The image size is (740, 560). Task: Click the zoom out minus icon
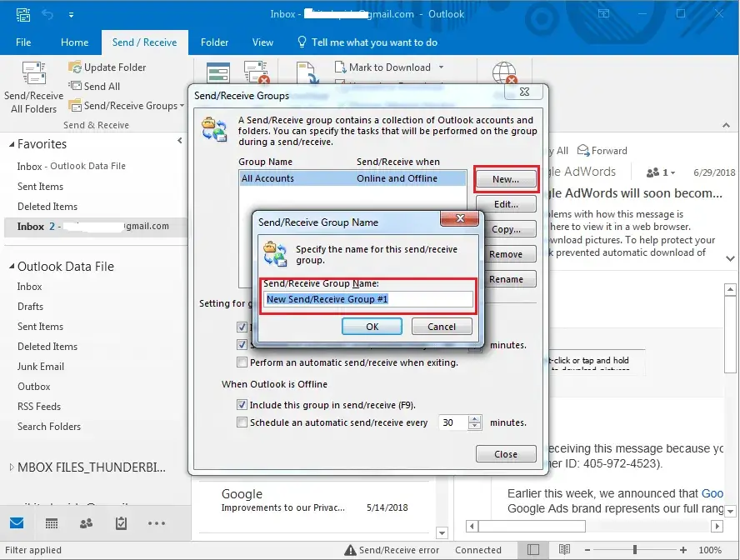[587, 550]
